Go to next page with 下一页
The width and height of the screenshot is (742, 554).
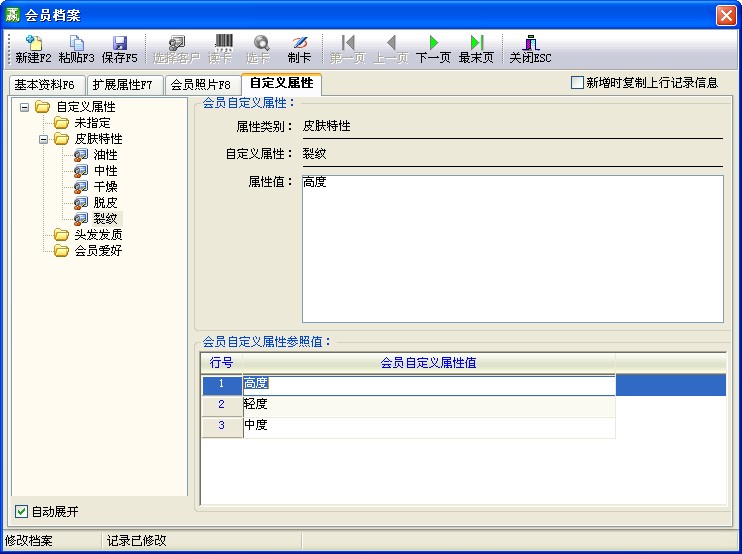[433, 42]
